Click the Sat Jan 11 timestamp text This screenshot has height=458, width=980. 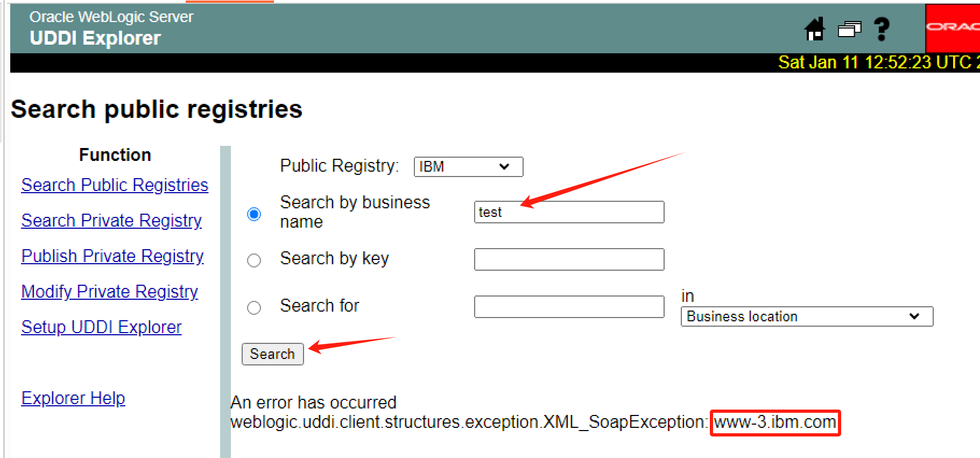(879, 63)
